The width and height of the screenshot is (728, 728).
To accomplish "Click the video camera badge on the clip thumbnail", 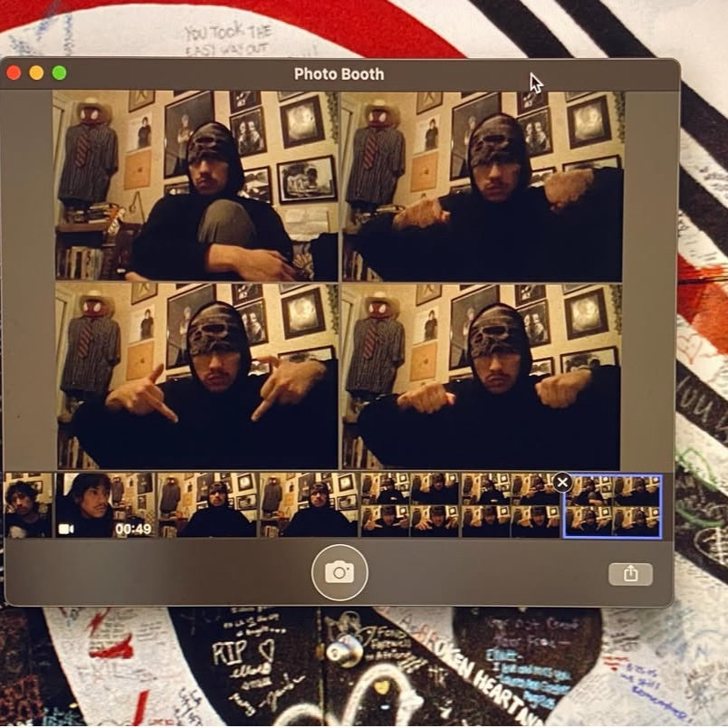I will pyautogui.click(x=66, y=528).
